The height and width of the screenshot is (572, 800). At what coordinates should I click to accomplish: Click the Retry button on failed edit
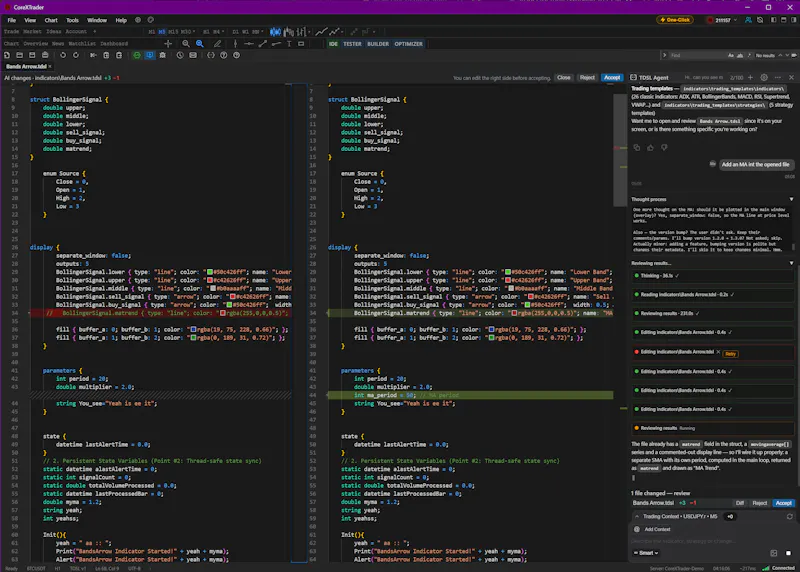tap(731, 354)
